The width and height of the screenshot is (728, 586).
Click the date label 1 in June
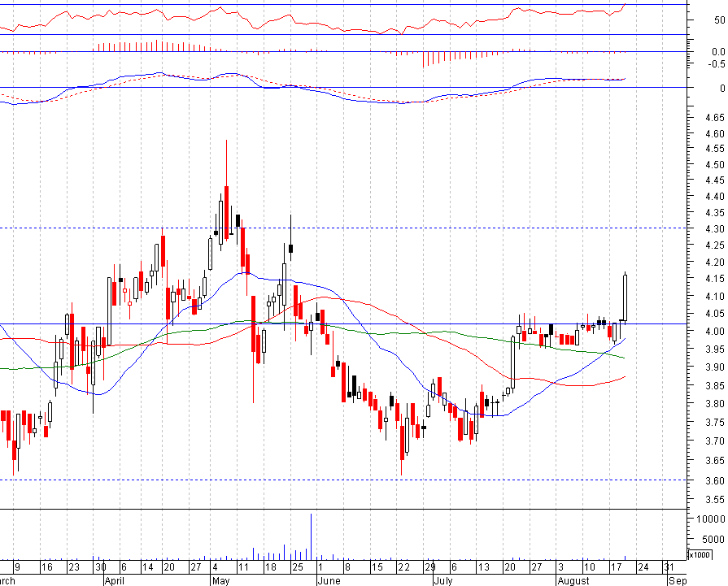[x=320, y=567]
